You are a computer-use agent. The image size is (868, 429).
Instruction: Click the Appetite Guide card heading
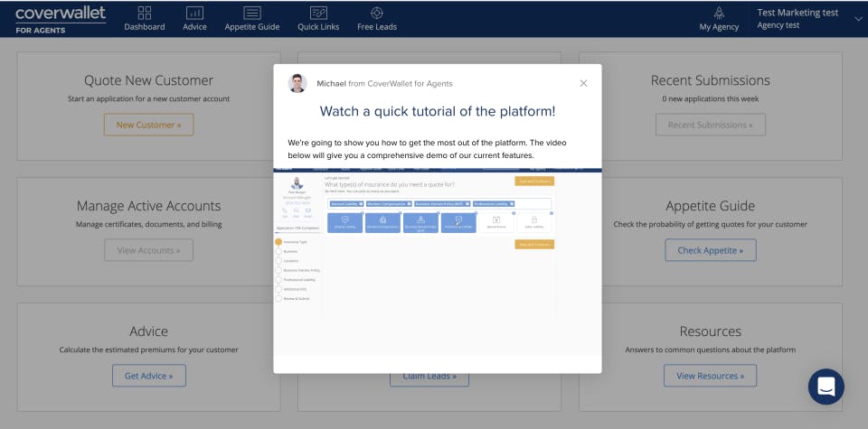[x=711, y=206]
